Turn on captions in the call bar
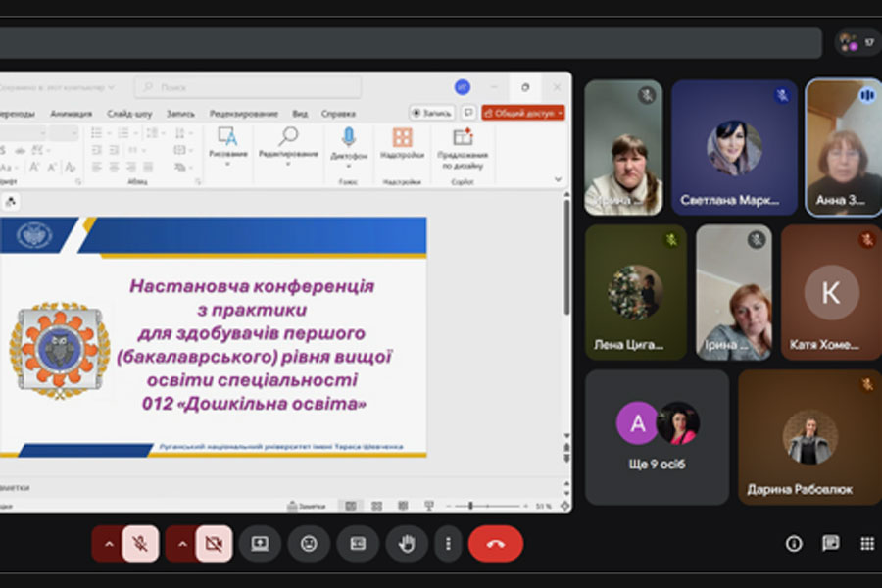Viewport: 882px width, 588px height. 358,544
